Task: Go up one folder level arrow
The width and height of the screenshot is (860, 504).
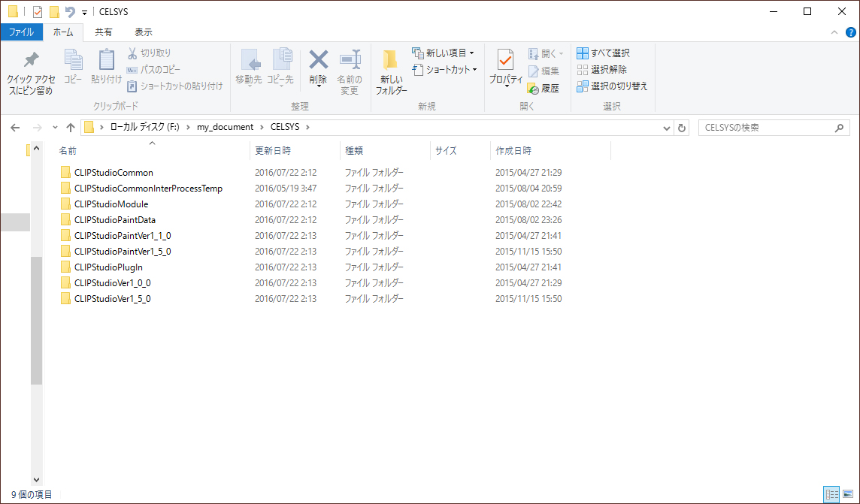Action: click(x=70, y=128)
